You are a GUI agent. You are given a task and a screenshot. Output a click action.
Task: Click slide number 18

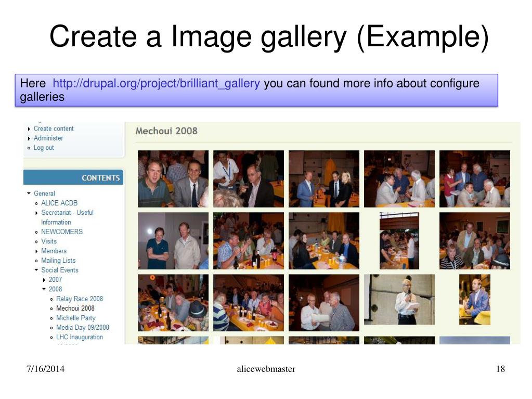click(x=500, y=369)
